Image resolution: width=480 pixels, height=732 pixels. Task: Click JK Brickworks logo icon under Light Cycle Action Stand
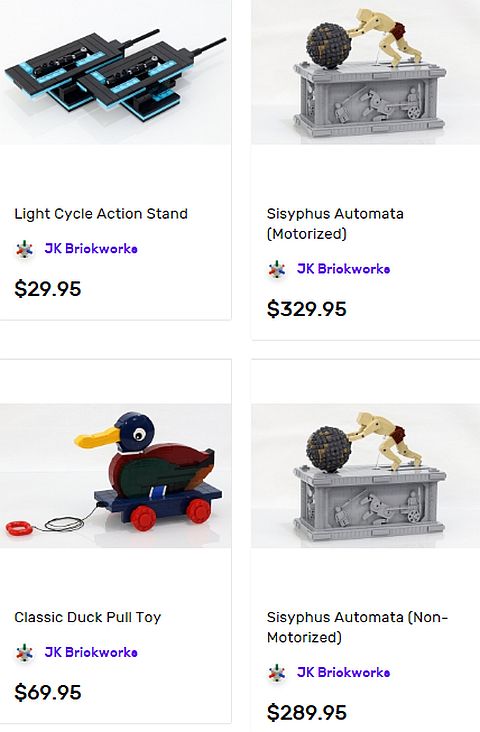(24, 249)
